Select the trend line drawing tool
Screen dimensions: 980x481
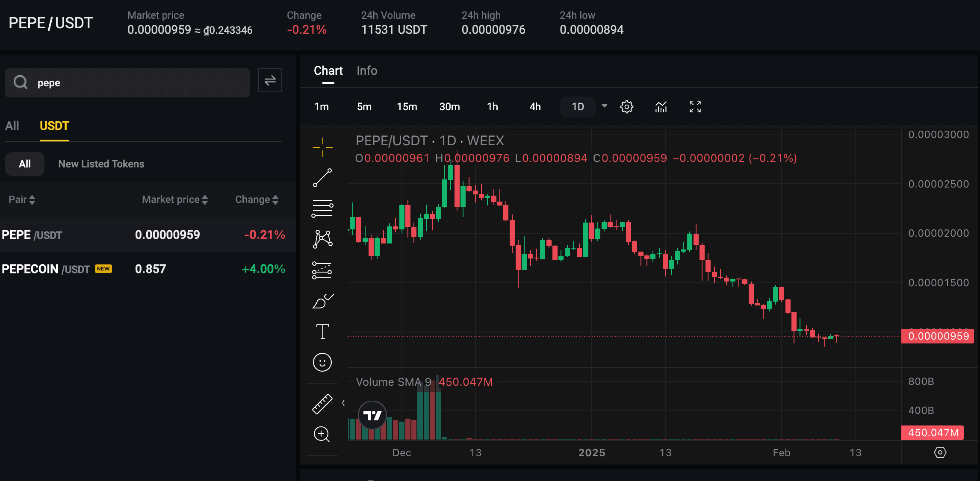[322, 178]
